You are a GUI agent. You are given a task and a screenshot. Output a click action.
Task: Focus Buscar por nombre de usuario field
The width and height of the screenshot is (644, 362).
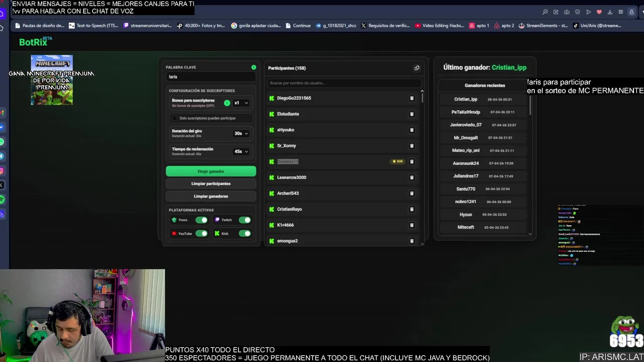coord(344,83)
